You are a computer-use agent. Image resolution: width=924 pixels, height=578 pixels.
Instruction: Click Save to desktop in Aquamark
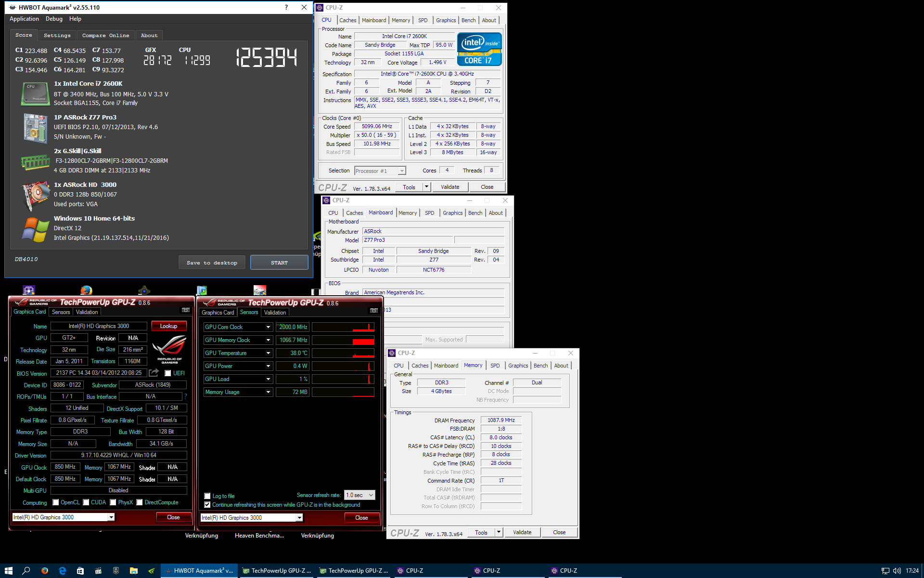click(x=212, y=263)
